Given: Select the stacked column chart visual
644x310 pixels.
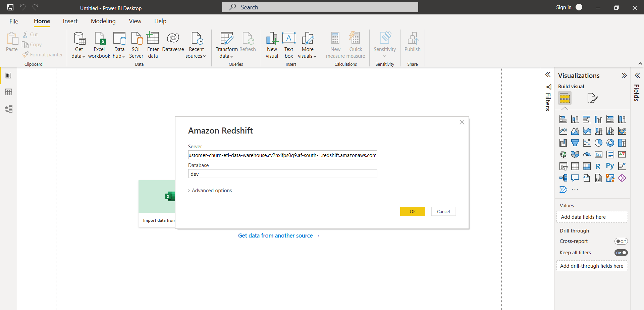Looking at the screenshot, I should 575,119.
